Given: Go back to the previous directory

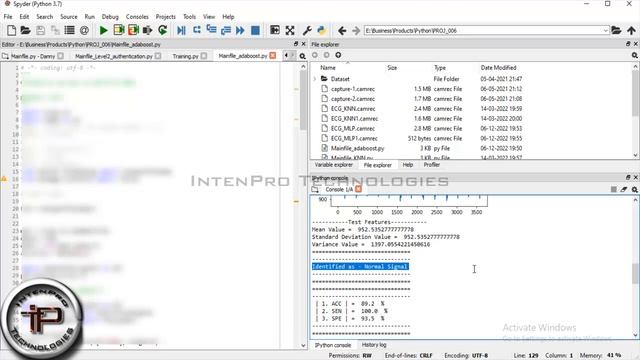Looking at the screenshot, I should [342, 31].
